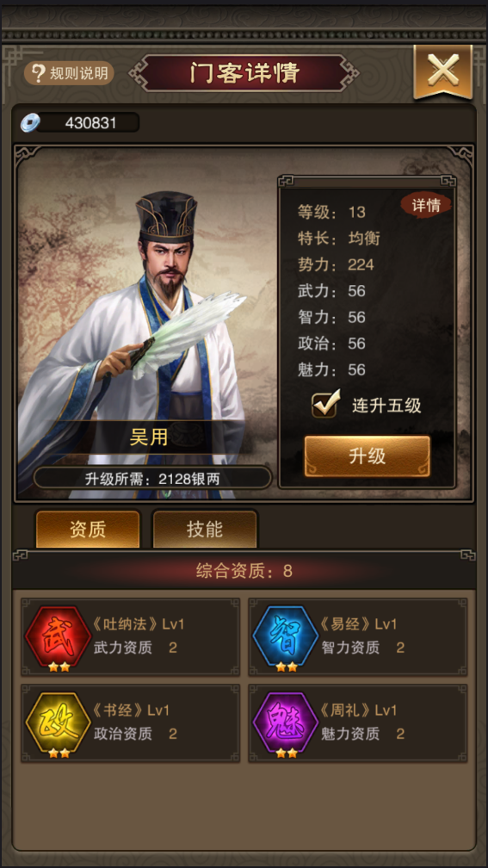The image size is (488, 868).
Task: Click the 430831 silver balance display
Action: click(88, 122)
